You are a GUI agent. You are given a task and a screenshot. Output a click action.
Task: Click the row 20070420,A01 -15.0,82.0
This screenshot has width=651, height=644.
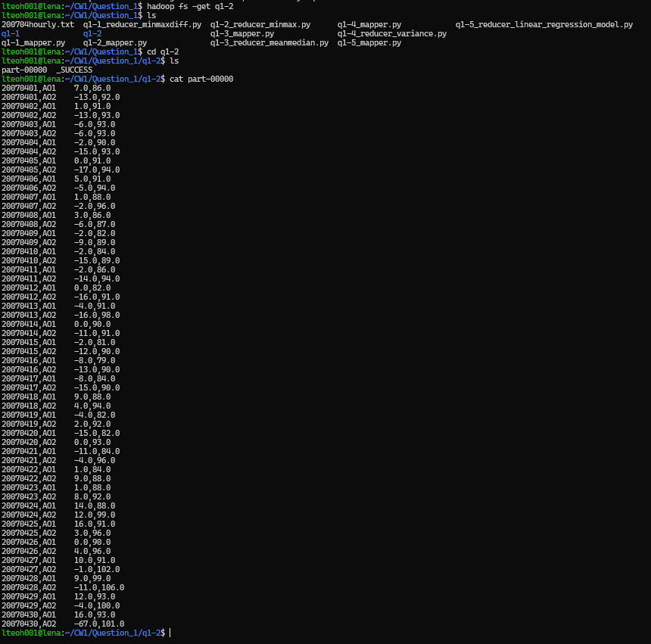pos(61,433)
